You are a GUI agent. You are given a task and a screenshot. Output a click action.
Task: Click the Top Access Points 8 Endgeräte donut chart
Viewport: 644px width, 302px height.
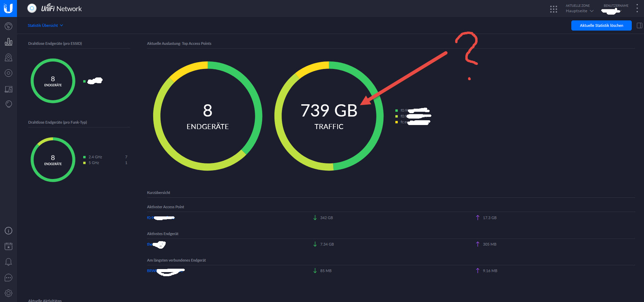click(x=208, y=116)
